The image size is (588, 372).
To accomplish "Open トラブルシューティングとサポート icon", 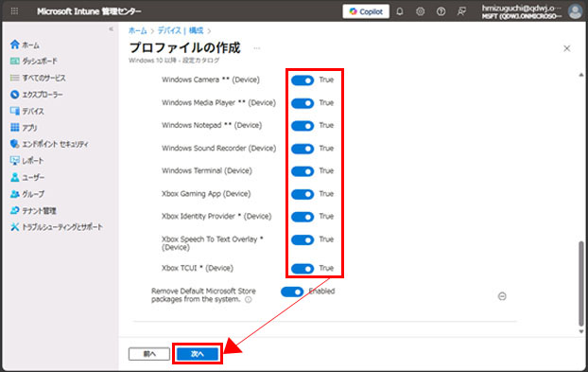I will 14,227.
